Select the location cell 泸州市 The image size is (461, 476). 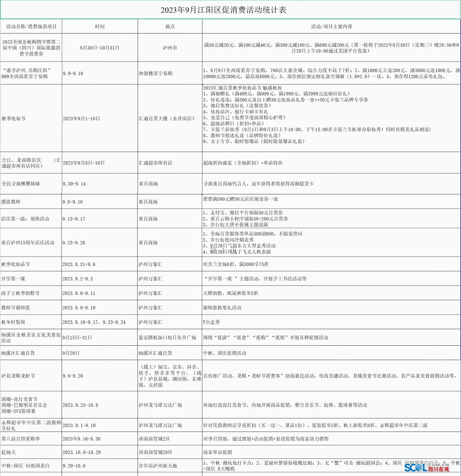170,48
